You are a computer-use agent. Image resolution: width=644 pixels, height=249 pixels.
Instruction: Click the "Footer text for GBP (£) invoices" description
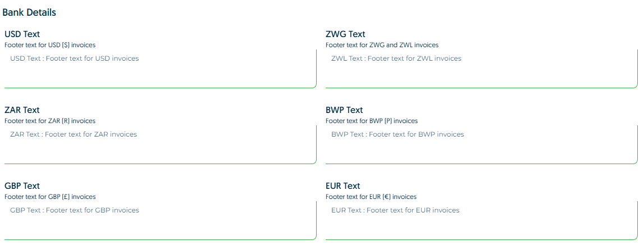point(50,197)
